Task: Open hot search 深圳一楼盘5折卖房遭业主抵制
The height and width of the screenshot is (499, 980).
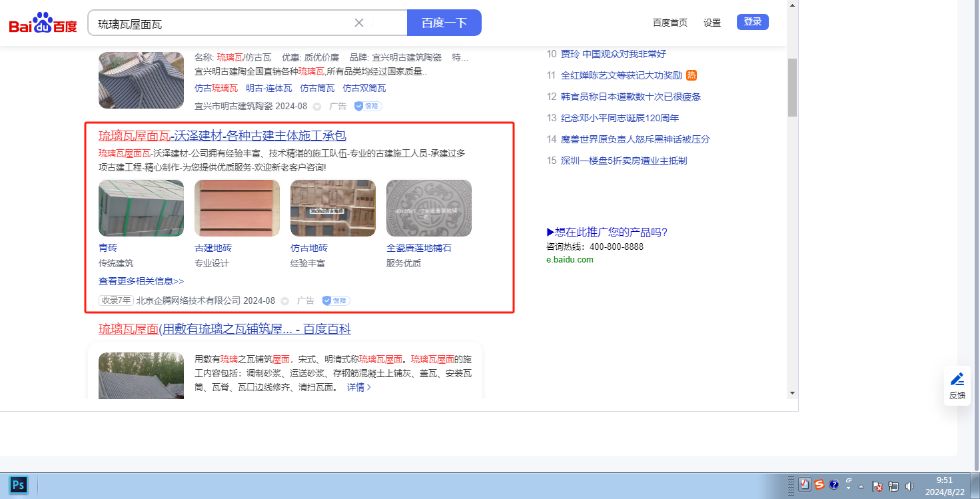Action: [x=624, y=161]
